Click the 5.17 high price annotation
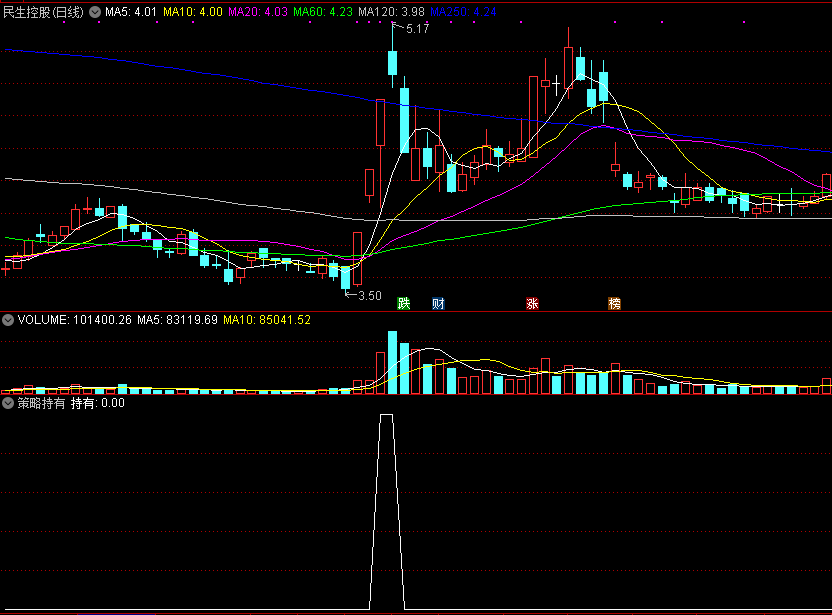The height and width of the screenshot is (615, 832). coord(418,29)
